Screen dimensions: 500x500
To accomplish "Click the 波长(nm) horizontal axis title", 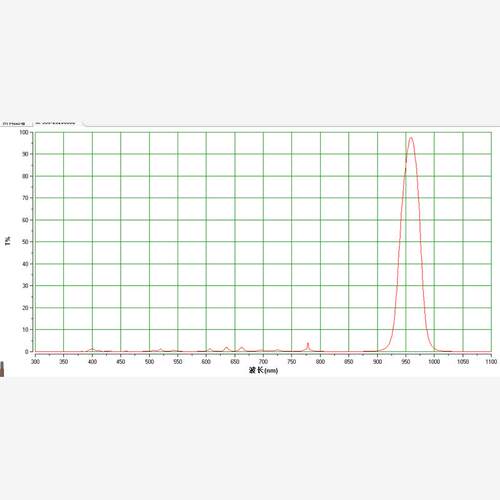I will [x=263, y=370].
